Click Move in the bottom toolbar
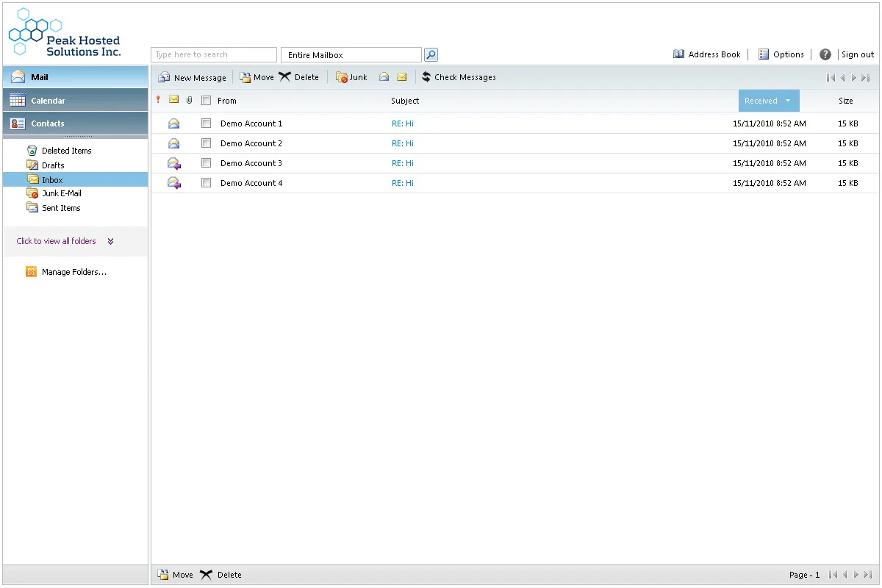882x588 pixels. tap(176, 575)
